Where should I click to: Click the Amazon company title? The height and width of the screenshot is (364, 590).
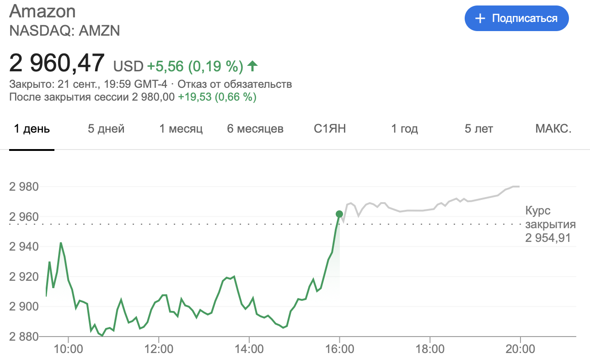tap(43, 11)
